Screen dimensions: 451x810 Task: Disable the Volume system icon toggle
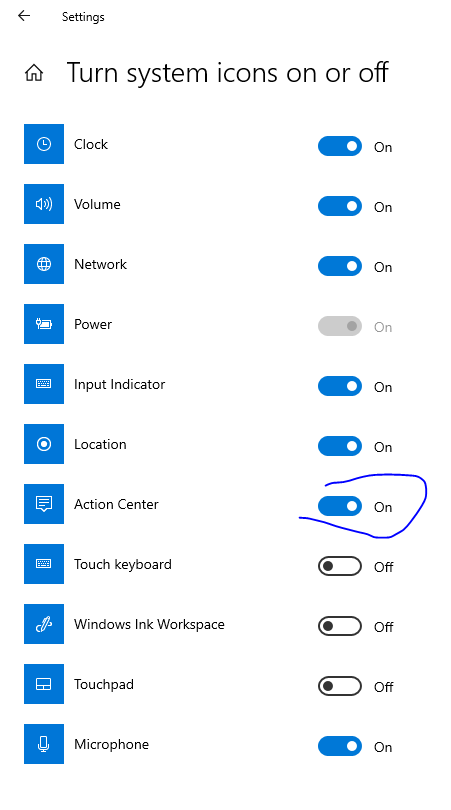pos(340,206)
